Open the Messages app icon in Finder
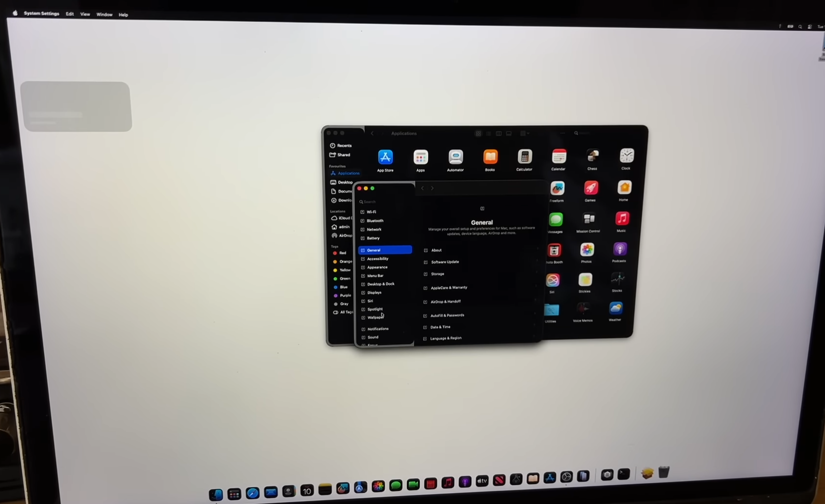The width and height of the screenshot is (825, 504). (556, 219)
